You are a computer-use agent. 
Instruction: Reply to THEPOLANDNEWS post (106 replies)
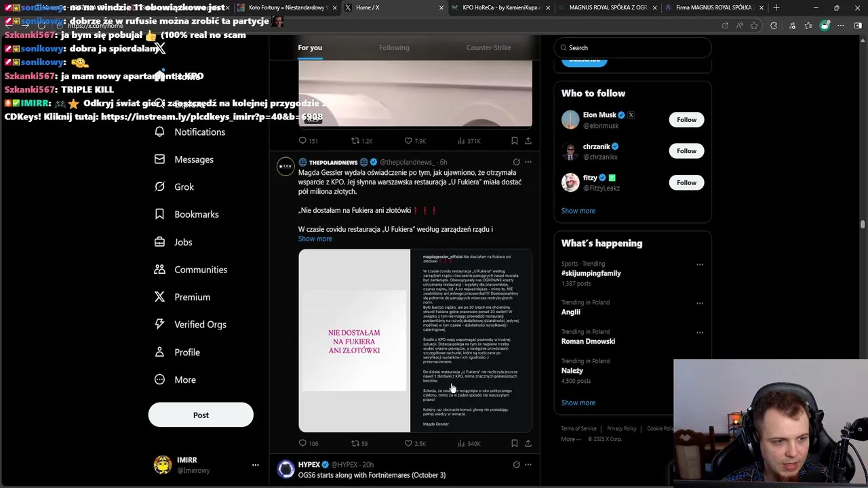tap(309, 443)
